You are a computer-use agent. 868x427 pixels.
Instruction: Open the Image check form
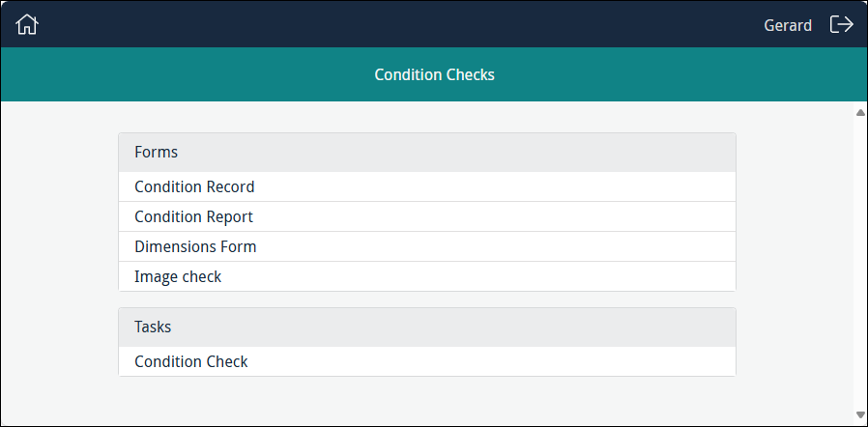(178, 276)
